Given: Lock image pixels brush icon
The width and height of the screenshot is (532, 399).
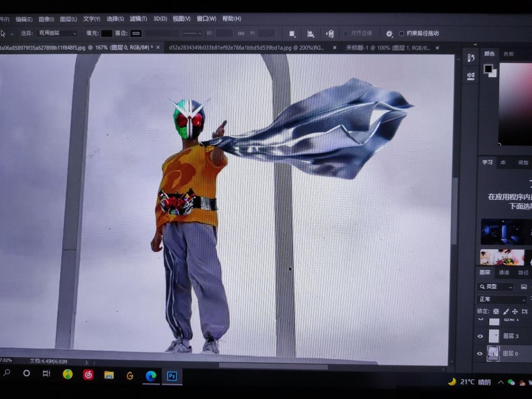Looking at the screenshot, I should [x=506, y=311].
